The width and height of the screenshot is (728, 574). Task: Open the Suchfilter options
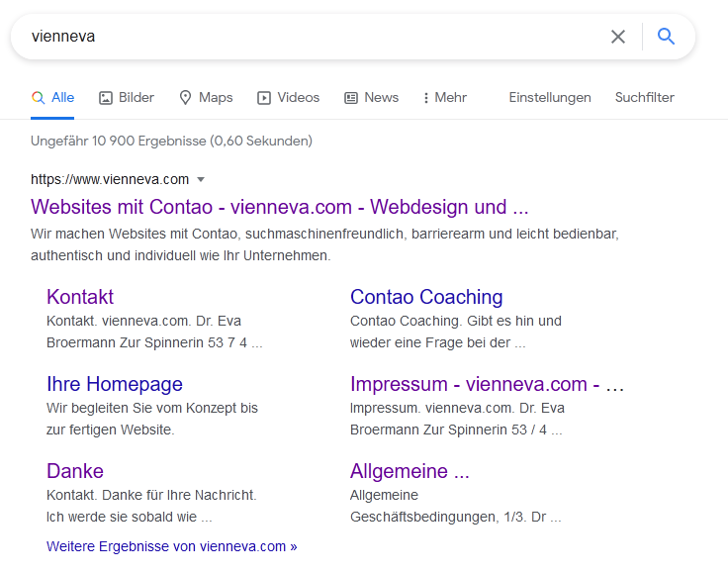coord(645,98)
